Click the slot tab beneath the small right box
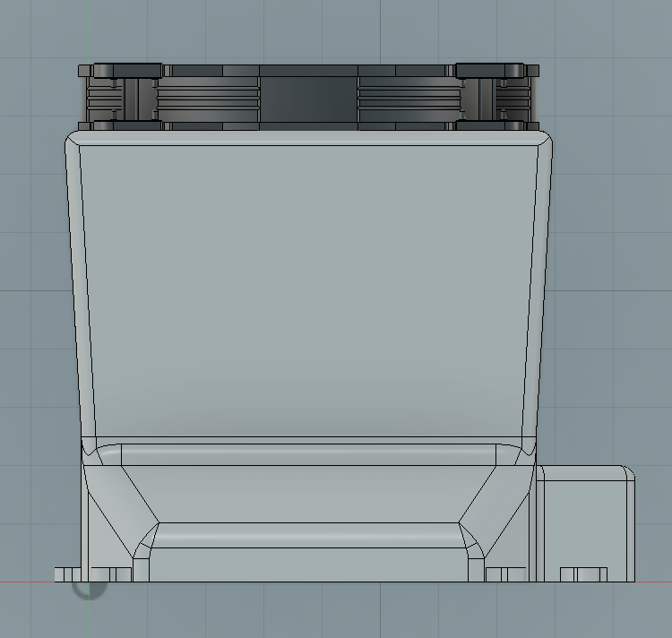672x638 pixels. 583,573
